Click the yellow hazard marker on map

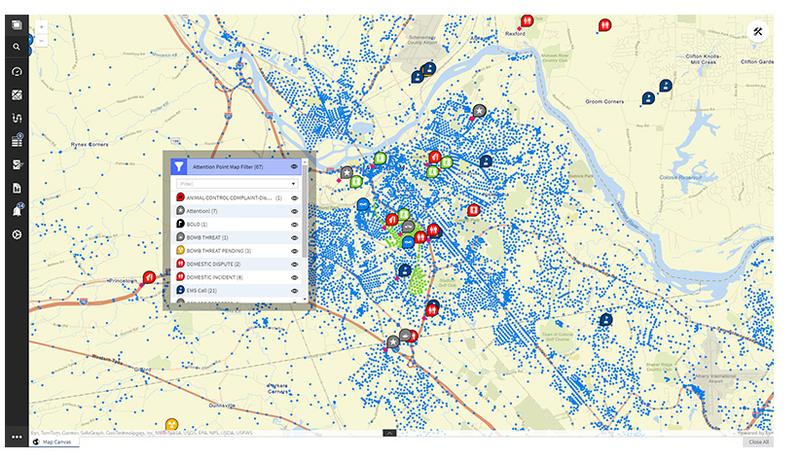[172, 424]
